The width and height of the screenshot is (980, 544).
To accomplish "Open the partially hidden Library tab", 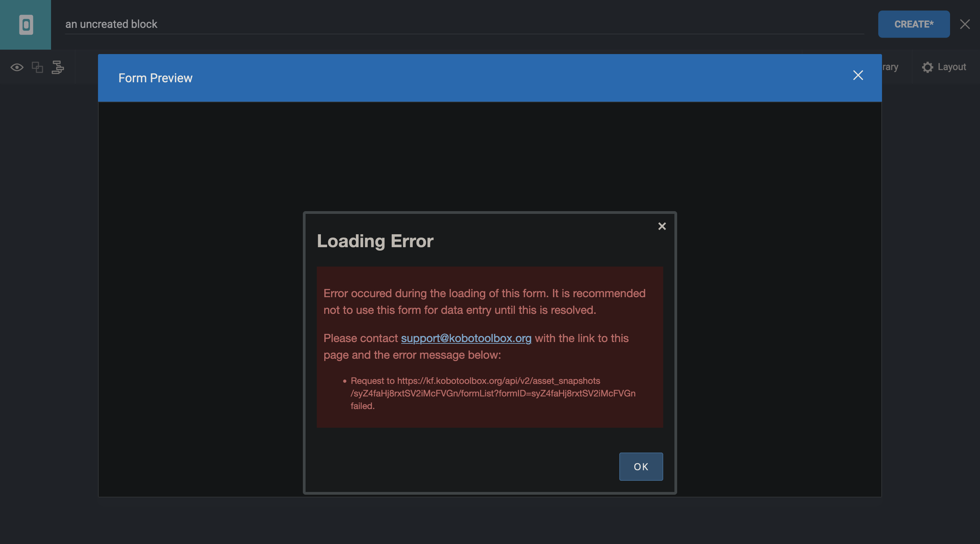I will (x=890, y=67).
